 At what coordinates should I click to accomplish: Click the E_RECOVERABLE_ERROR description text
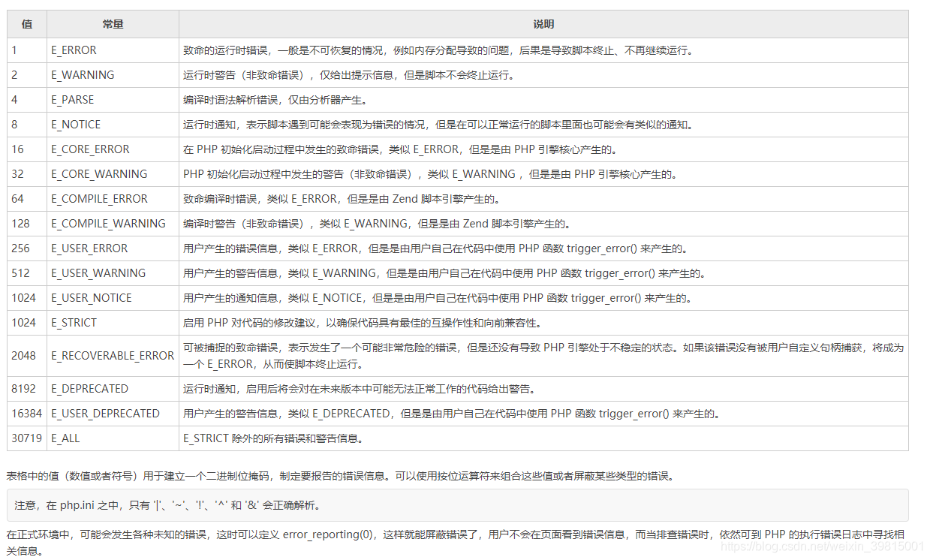pyautogui.click(x=525, y=355)
